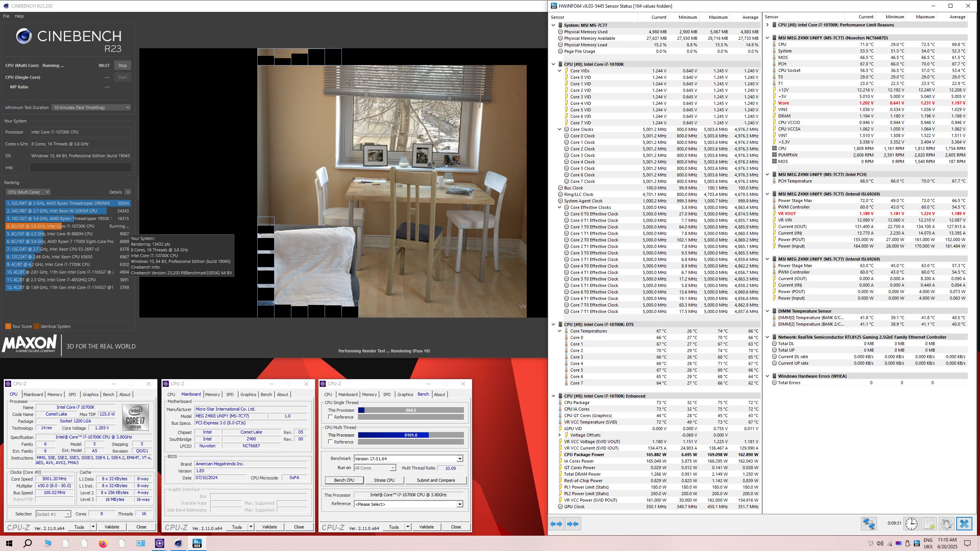Click the HWiNFO expand columns arrows icon
Viewport: 980px width, 551px height.
click(x=557, y=524)
